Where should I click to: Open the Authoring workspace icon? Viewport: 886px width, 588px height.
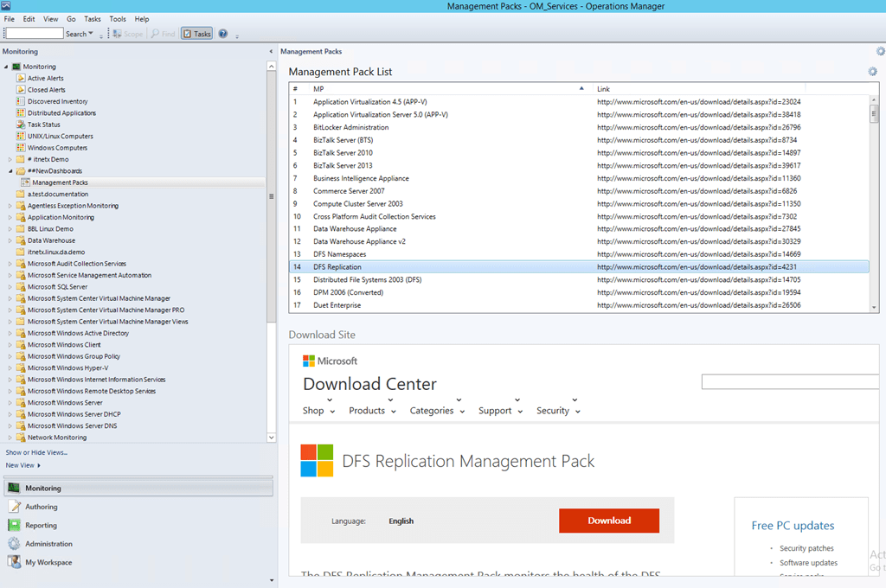[x=14, y=507]
